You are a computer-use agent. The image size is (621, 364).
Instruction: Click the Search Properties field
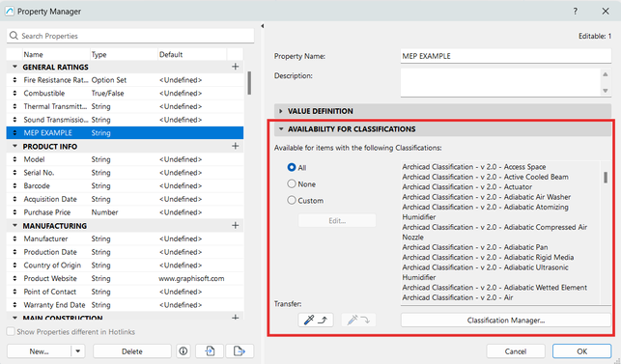tap(130, 36)
